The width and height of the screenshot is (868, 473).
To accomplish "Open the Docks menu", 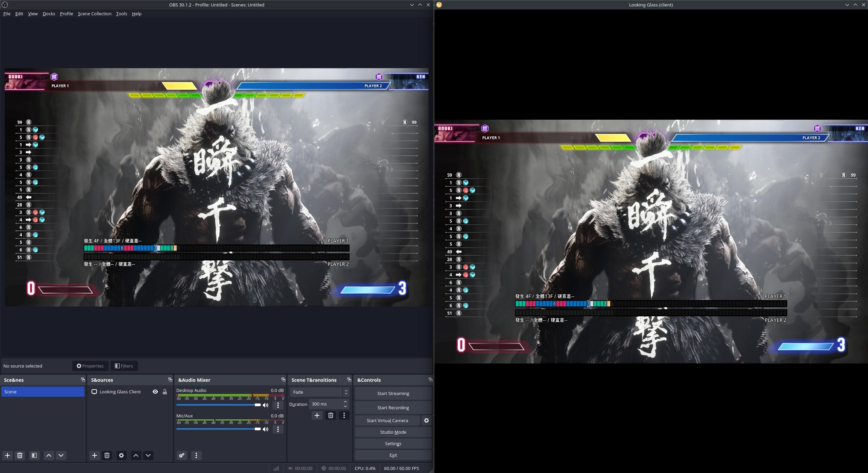I will (x=48, y=14).
